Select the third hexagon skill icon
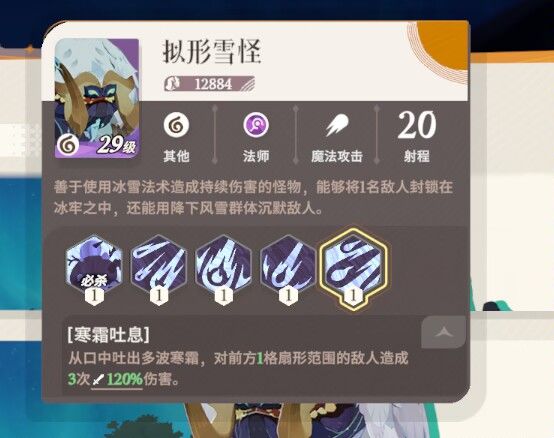Image resolution: width=554 pixels, height=438 pixels. tap(223, 265)
